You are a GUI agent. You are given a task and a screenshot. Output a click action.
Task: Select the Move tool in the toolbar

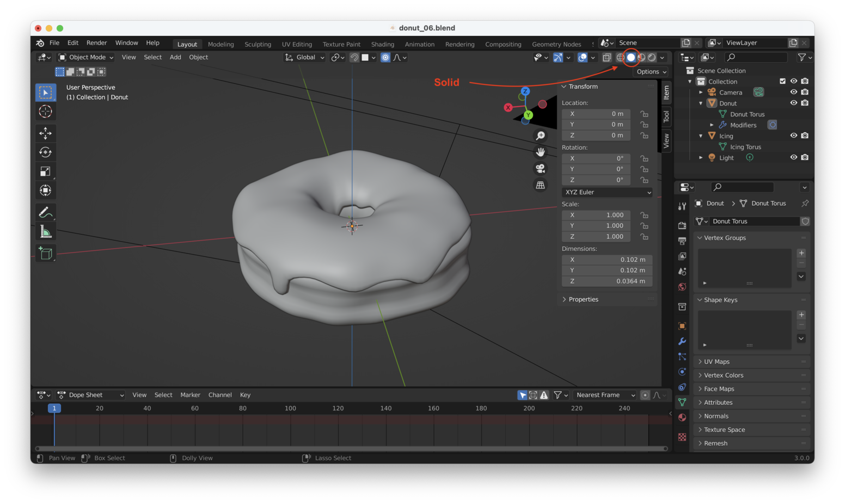pyautogui.click(x=46, y=133)
